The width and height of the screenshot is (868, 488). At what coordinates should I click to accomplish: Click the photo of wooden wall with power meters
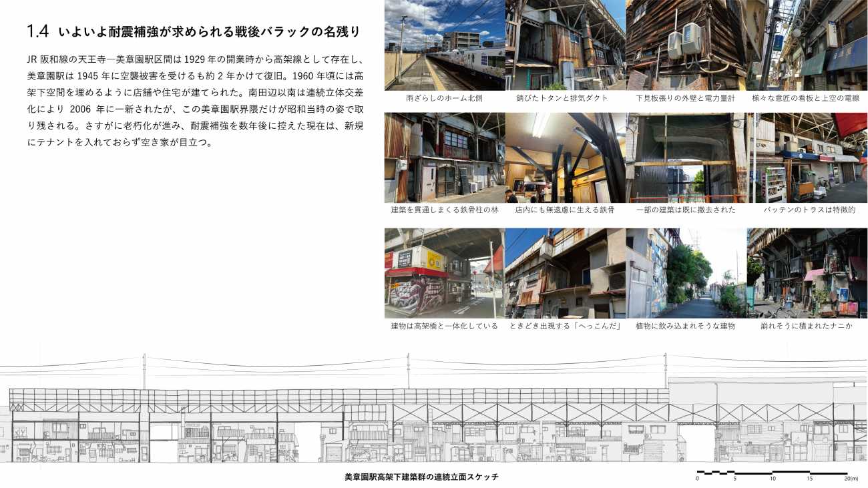(686, 45)
